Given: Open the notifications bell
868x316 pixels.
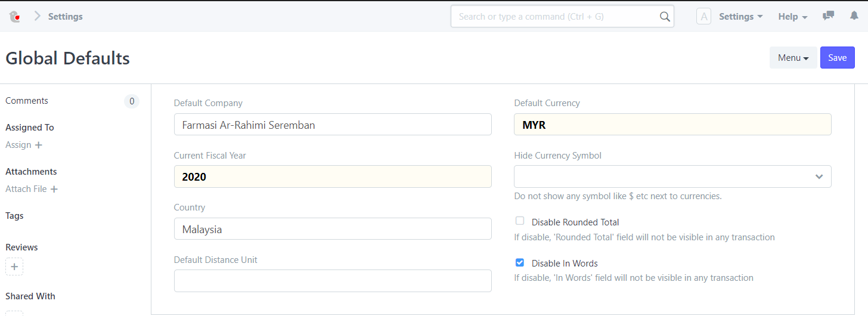Looking at the screenshot, I should point(854,16).
